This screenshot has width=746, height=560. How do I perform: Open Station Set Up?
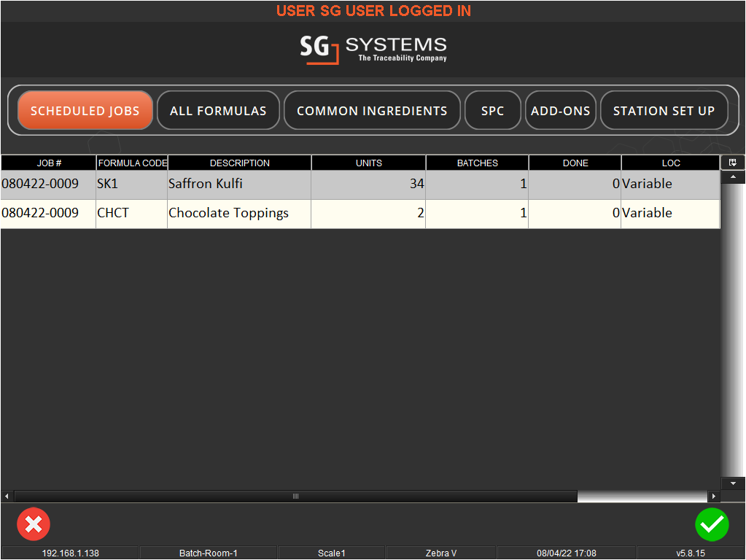point(664,110)
